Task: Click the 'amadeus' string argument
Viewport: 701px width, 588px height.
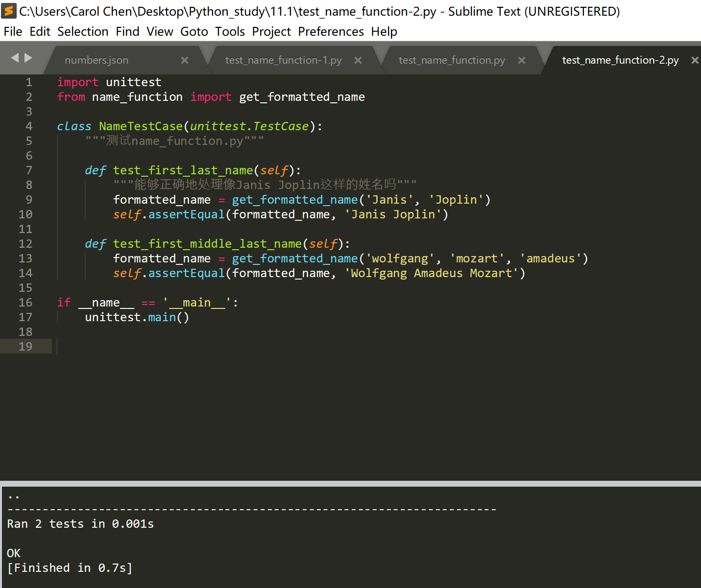Action: click(x=551, y=259)
